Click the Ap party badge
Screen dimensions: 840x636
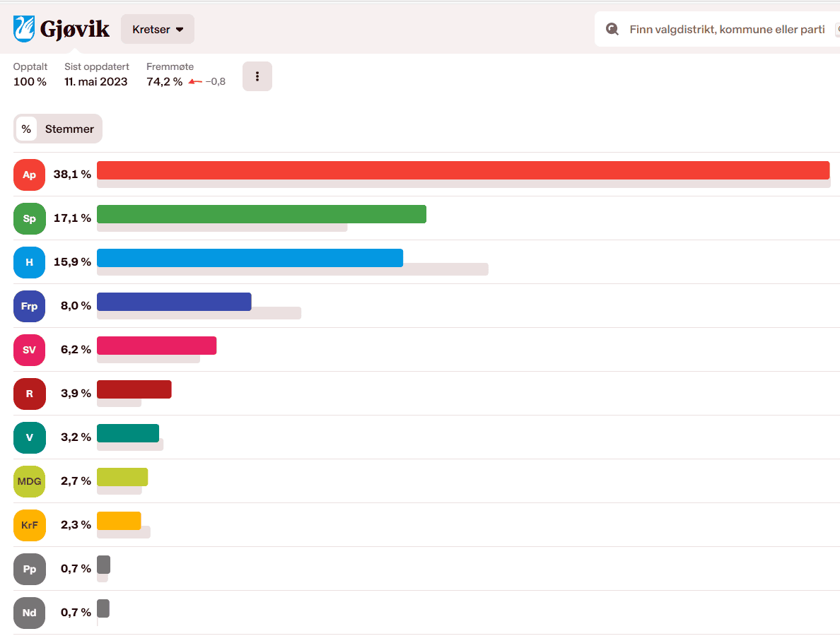tap(29, 175)
